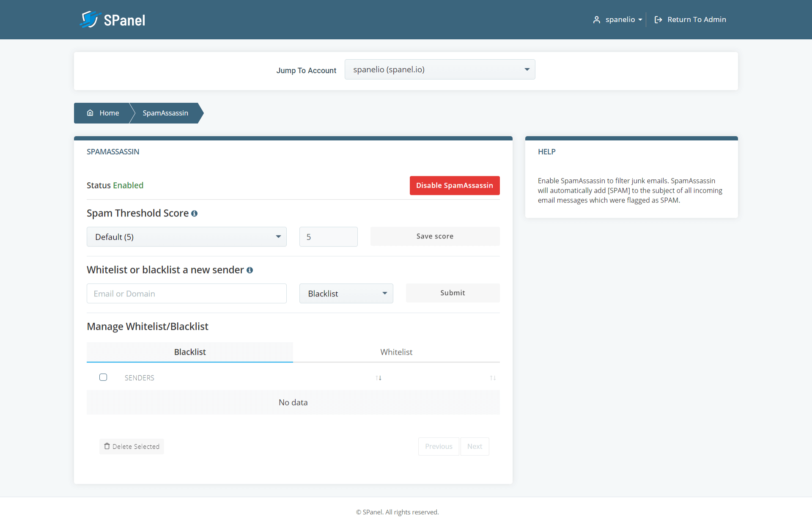Image resolution: width=812 pixels, height=527 pixels.
Task: Open the Jump To Account dropdown
Action: pyautogui.click(x=440, y=69)
